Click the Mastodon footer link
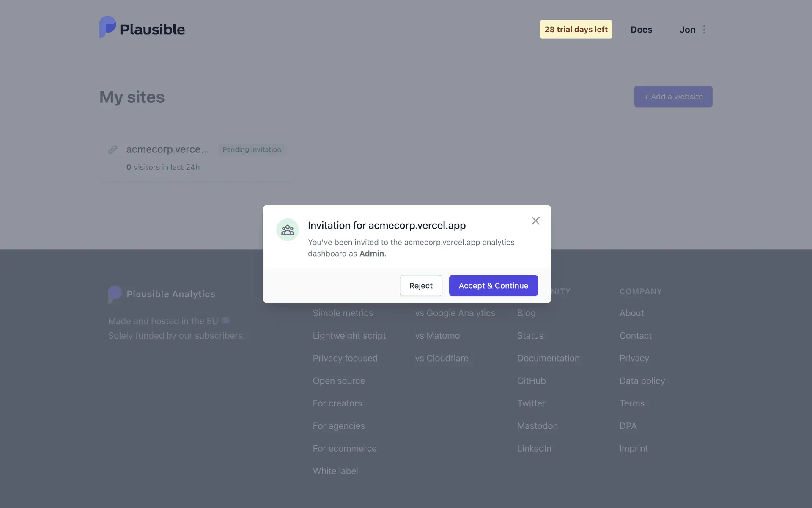This screenshot has height=508, width=812. 537,426
